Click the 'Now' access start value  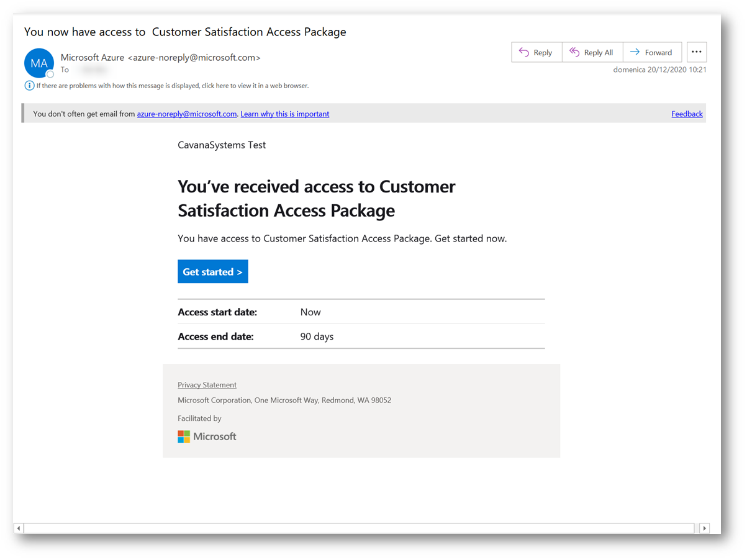[x=310, y=312]
